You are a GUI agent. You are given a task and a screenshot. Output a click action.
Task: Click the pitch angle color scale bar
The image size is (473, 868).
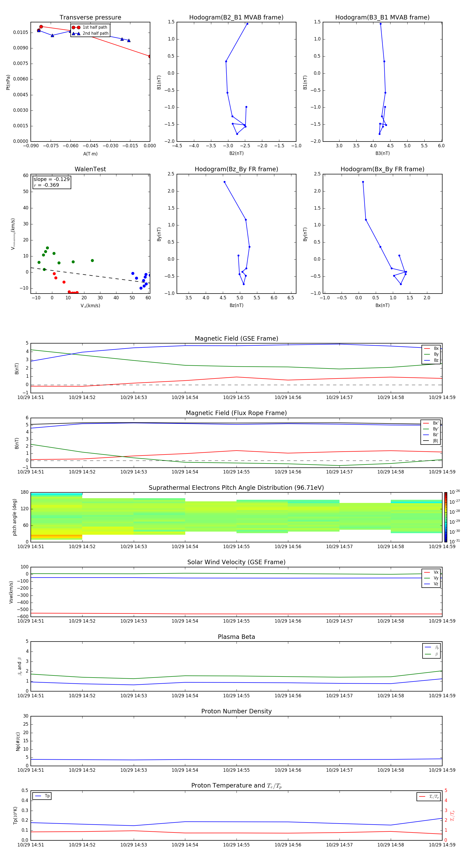[446, 517]
